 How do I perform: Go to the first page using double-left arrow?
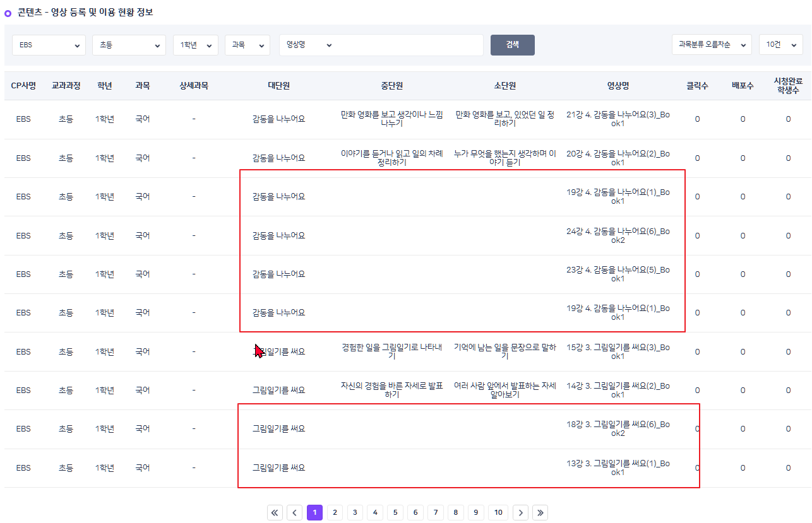coord(275,513)
